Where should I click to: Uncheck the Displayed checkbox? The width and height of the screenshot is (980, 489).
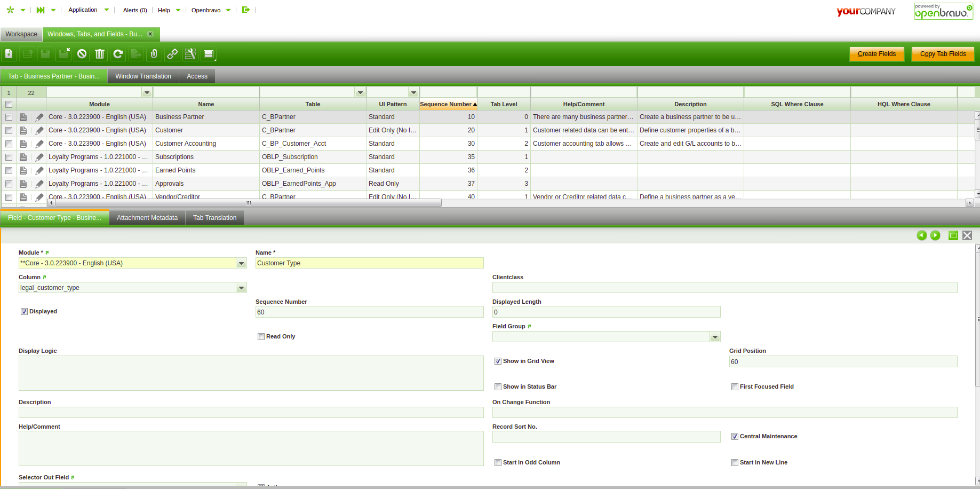pyautogui.click(x=24, y=312)
